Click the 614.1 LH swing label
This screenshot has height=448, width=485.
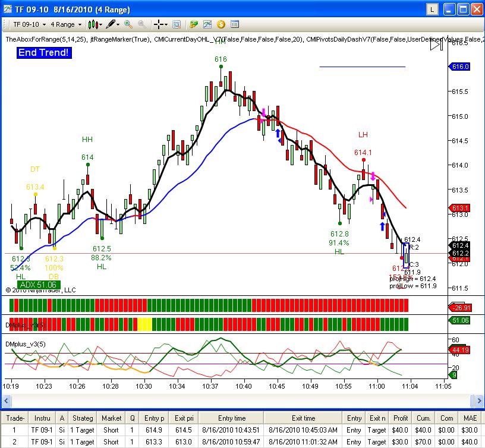363,153
